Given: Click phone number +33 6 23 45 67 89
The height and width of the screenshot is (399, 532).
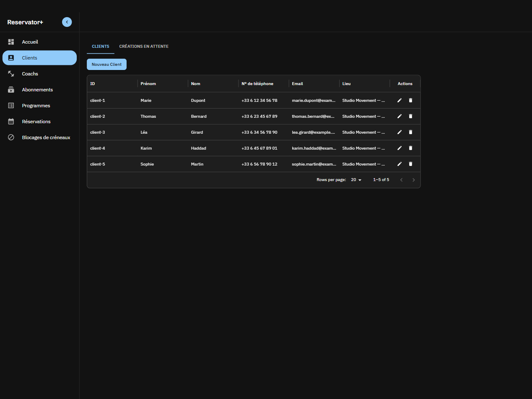Looking at the screenshot, I should (260, 117).
